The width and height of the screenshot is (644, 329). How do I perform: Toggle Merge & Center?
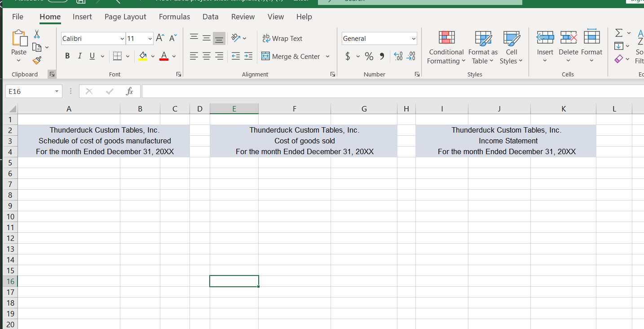291,56
